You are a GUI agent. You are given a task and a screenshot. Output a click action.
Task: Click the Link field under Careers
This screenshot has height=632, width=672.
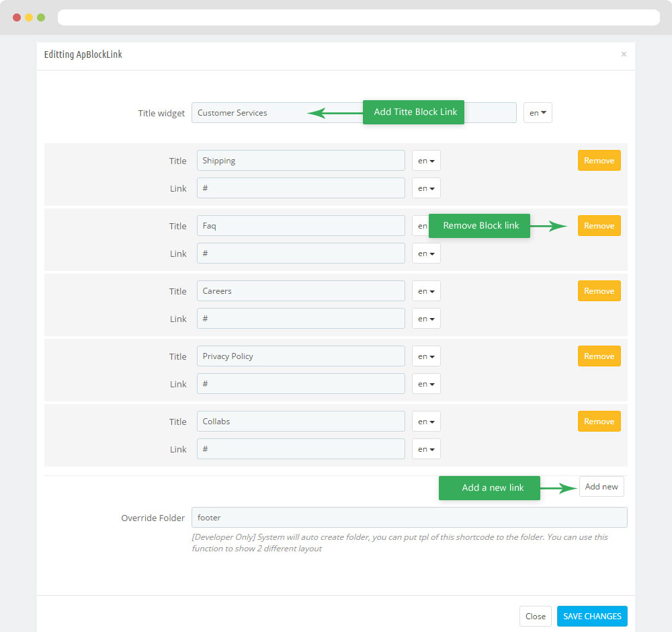[x=301, y=318]
